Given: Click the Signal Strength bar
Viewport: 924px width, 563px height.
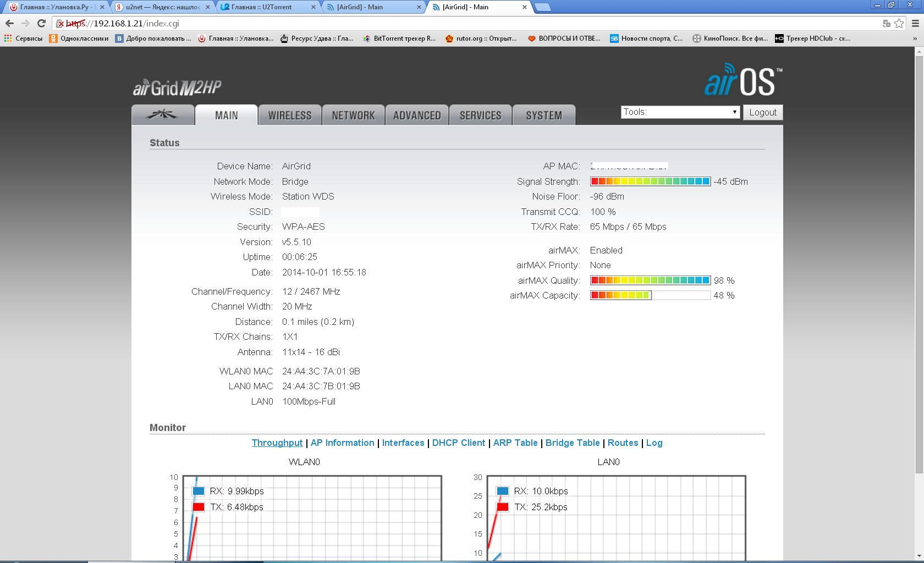Looking at the screenshot, I should [650, 181].
